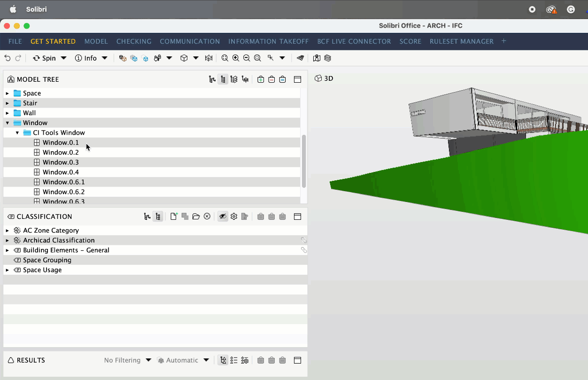Click the Undo arrow in toolbar
Viewport: 588px width, 380px height.
[8, 58]
